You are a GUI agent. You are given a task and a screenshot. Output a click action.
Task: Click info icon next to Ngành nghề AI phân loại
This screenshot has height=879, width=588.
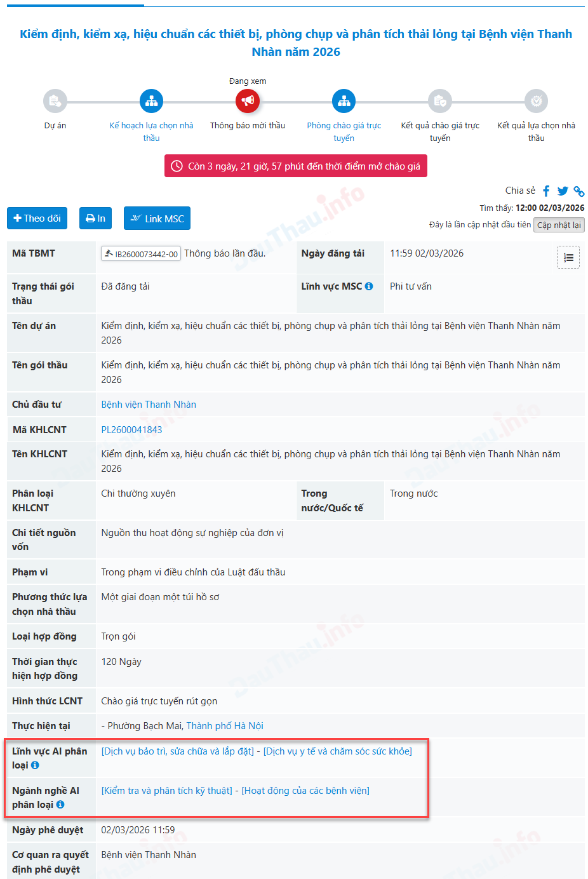pyautogui.click(x=60, y=805)
